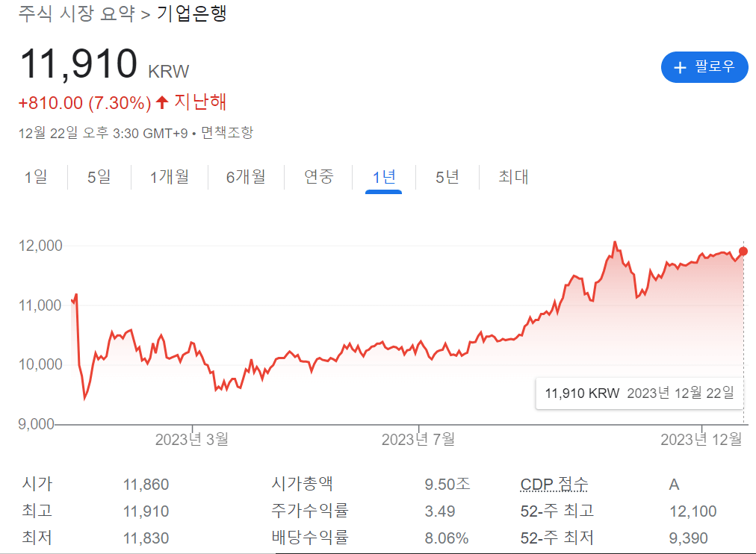Viewport: 756px width, 554px height.
Task: Open the CDP 점수 link
Action: [554, 484]
